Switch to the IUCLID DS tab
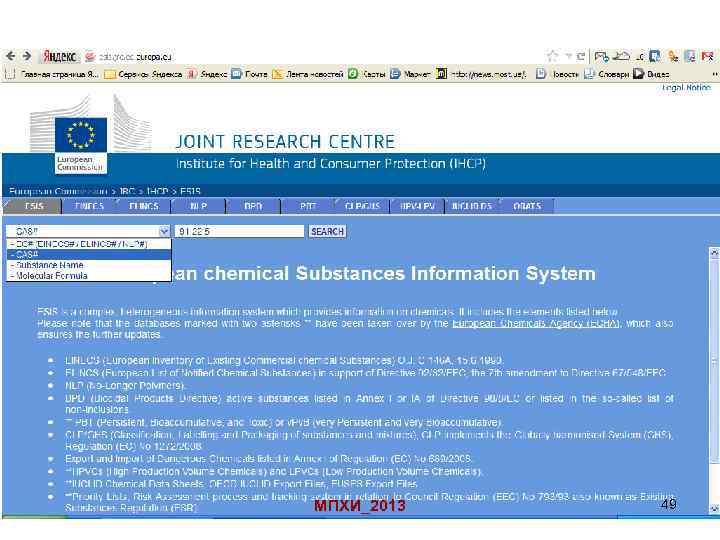720x540 pixels. pos(472,206)
